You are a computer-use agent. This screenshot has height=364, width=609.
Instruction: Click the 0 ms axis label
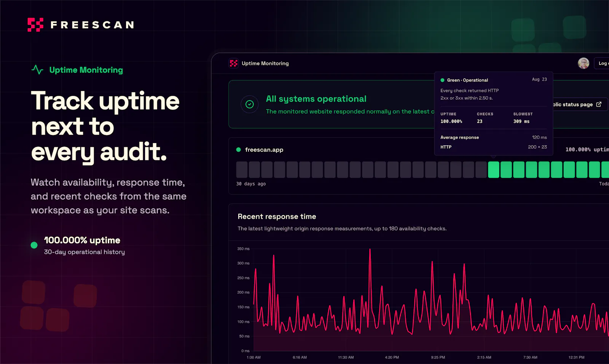point(246,351)
